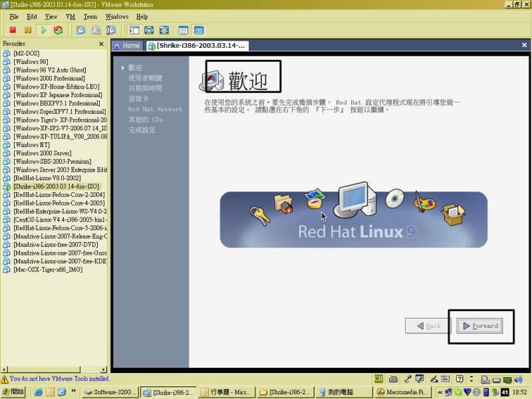Click Favorites scrollbar right arrow

point(104,370)
